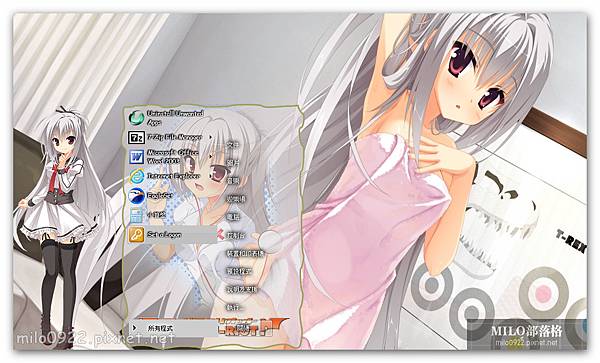
Task: Open 遊戲 (Games) in Start menu
Action: [x=236, y=199]
